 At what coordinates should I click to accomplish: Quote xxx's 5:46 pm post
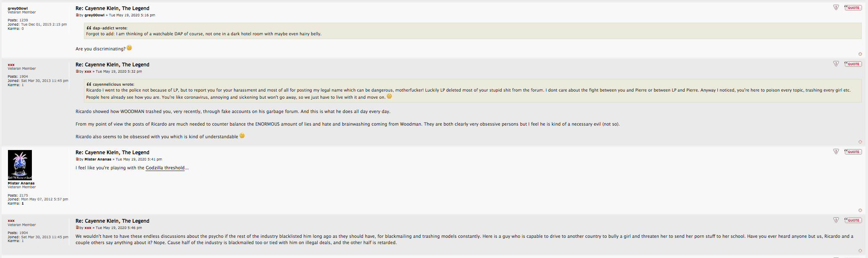pyautogui.click(x=853, y=220)
